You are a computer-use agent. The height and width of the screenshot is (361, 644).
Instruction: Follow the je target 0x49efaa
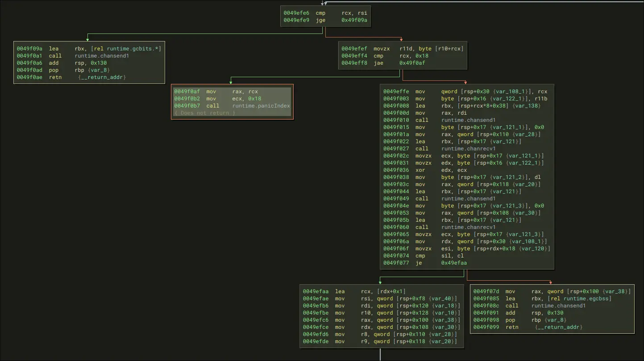point(454,263)
